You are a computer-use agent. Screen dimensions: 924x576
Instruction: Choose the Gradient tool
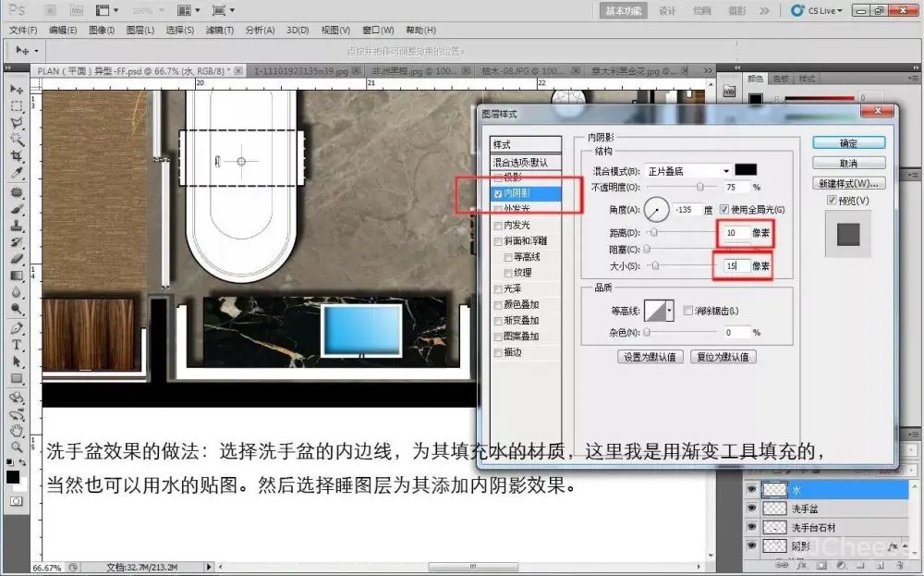17,276
